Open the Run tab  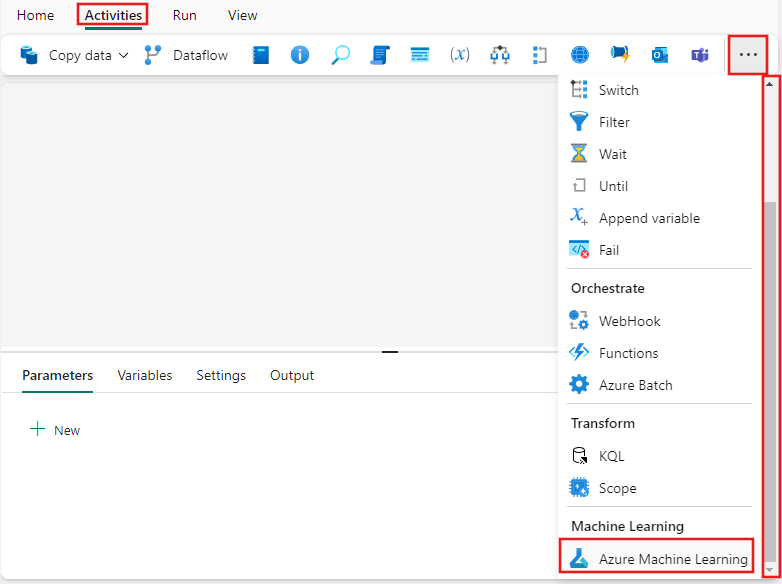[x=185, y=15]
